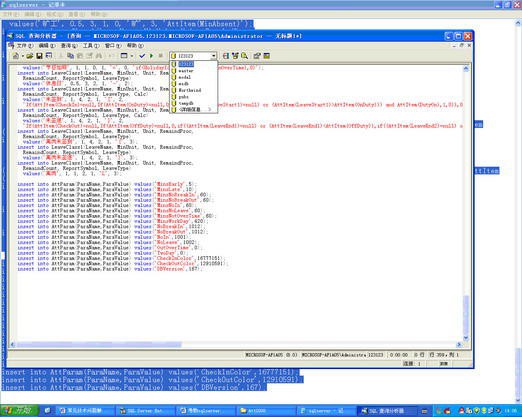
Task: Click the Object Search magnifier icon
Action: 245,56
